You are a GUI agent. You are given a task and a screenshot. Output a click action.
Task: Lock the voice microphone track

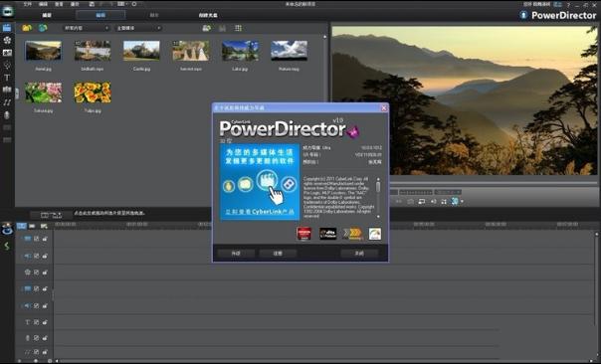[x=45, y=338]
